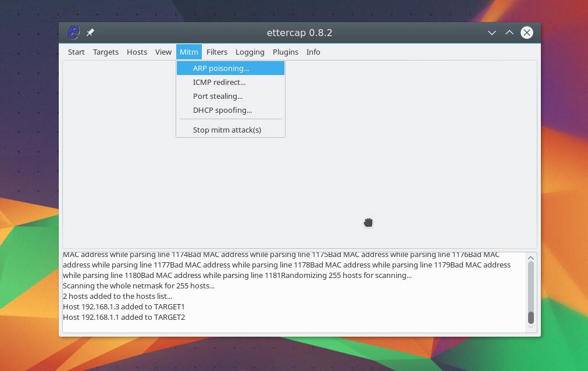Image resolution: width=588 pixels, height=371 pixels.
Task: Collapse the open Mitm menu
Action: (189, 52)
